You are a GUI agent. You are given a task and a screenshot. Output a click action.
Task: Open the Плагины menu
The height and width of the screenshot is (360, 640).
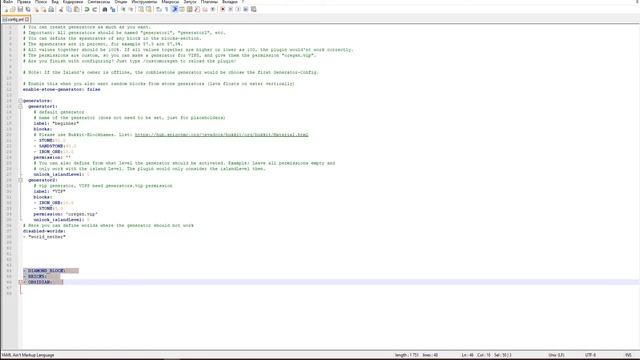pyautogui.click(x=209, y=2)
